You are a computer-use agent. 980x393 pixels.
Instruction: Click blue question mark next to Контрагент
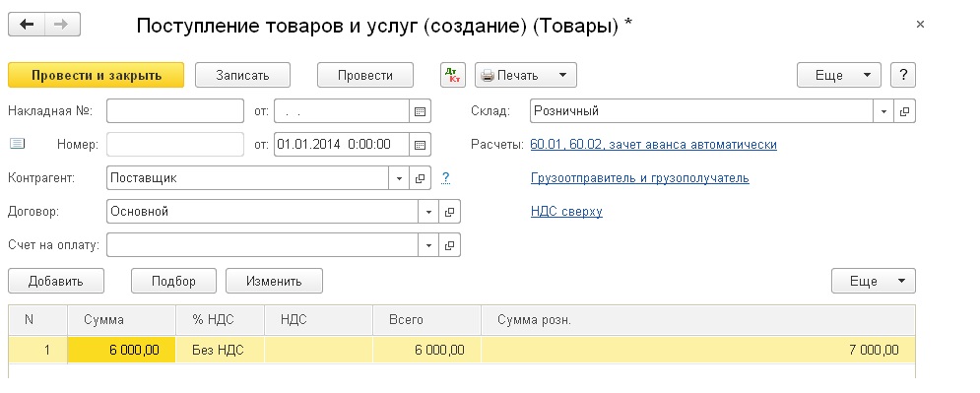tap(445, 178)
